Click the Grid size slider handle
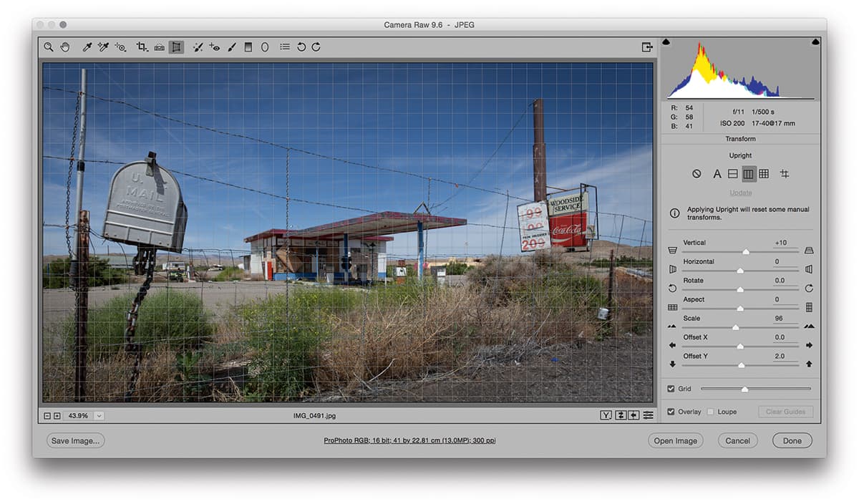Viewport: 859px width, 504px height. click(x=744, y=389)
